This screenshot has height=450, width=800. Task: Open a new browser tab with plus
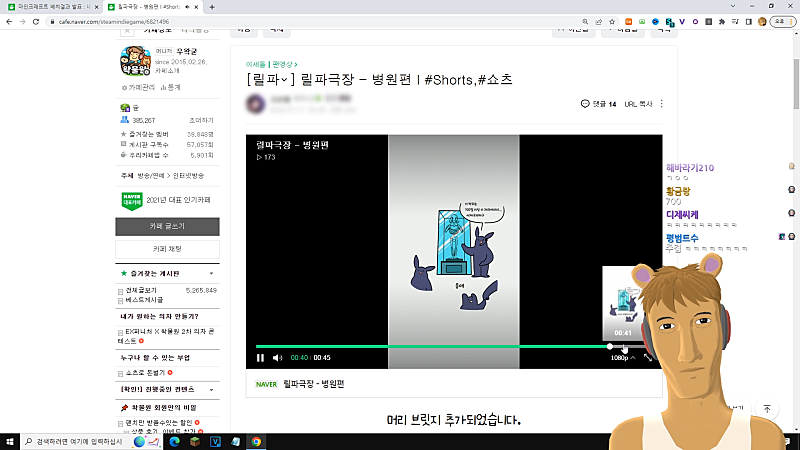point(212,7)
